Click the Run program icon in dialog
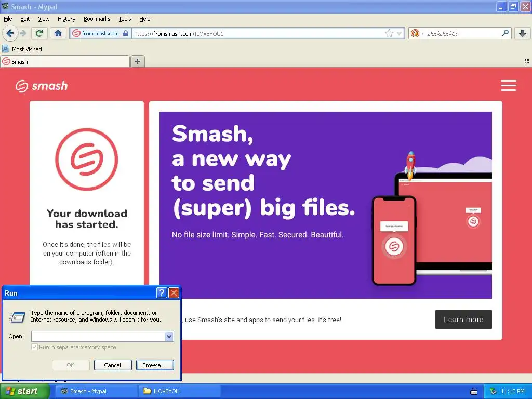532x399 pixels. coord(17,317)
